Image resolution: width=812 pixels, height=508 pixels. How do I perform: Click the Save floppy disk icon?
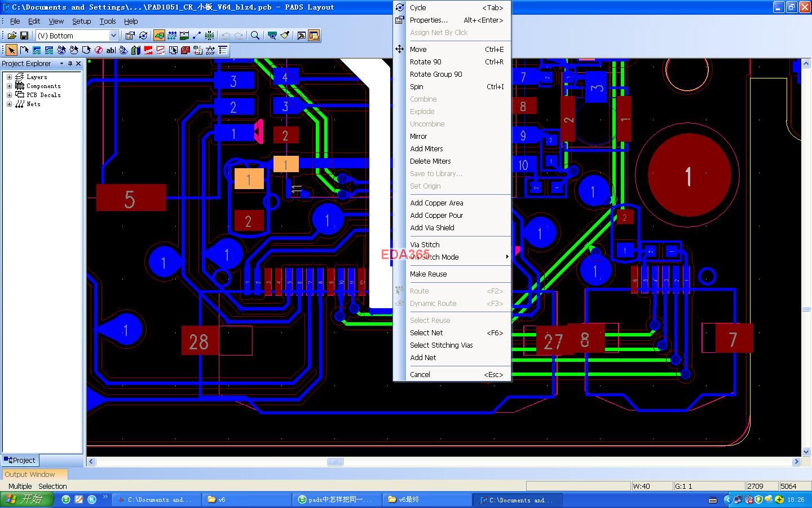tap(24, 36)
